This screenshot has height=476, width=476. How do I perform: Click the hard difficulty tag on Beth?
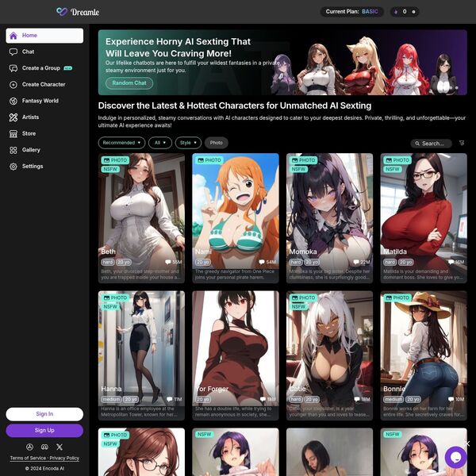click(x=108, y=262)
